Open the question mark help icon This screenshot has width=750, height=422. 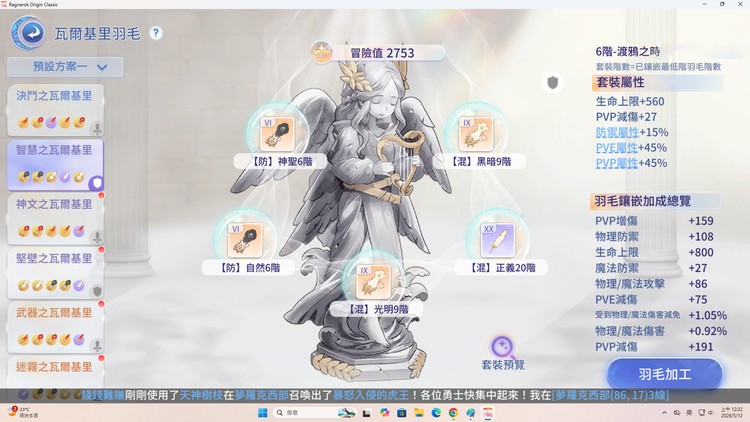click(155, 33)
